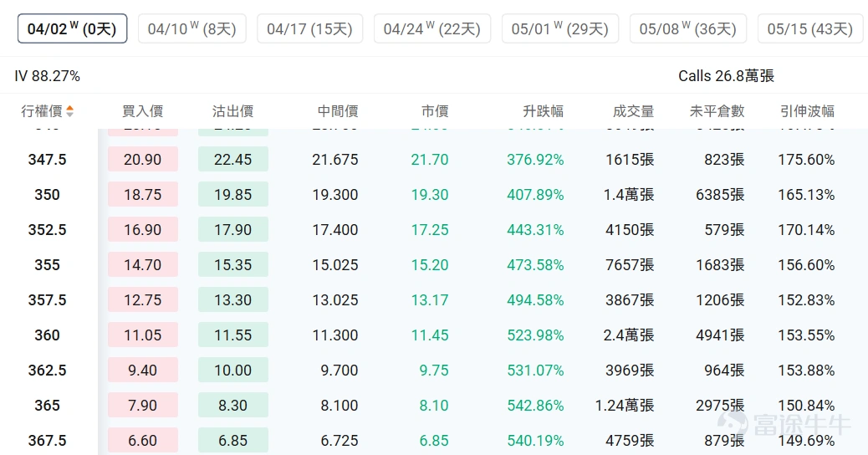Click the open interest 6385張

pos(720,195)
